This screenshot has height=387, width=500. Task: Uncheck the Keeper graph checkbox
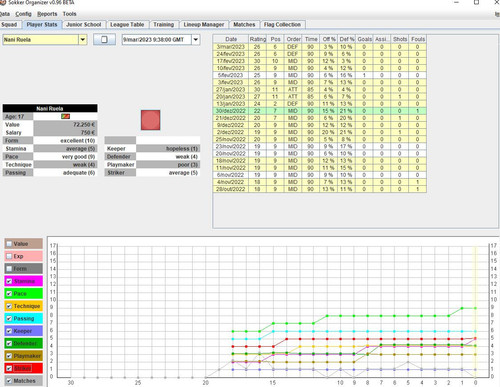9,331
